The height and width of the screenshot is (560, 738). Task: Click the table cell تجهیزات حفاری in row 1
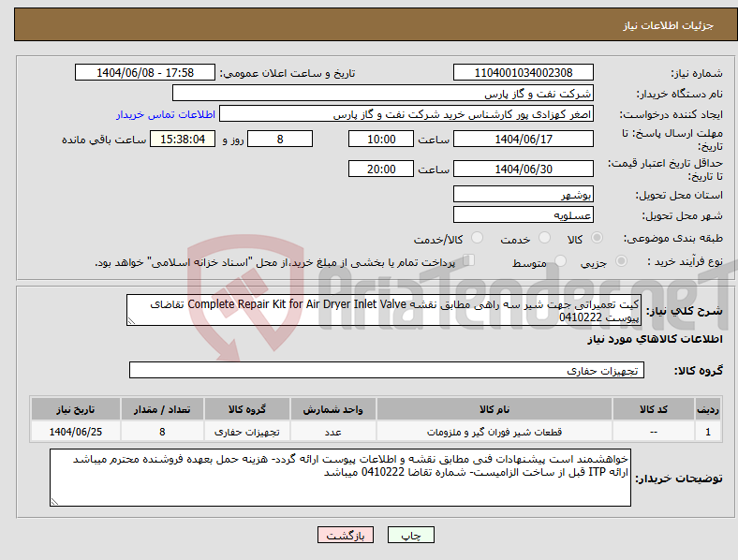pos(246,432)
